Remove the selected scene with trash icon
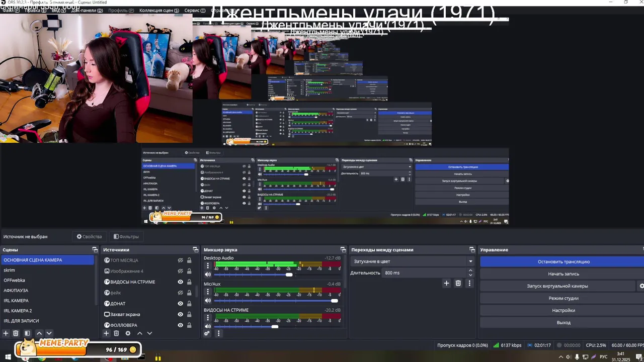 (x=16, y=333)
